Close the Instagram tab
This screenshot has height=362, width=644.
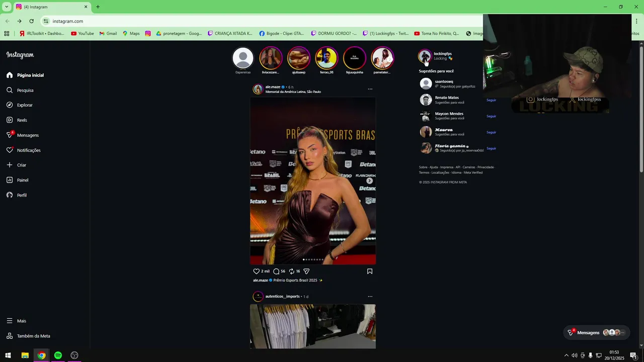click(x=86, y=7)
